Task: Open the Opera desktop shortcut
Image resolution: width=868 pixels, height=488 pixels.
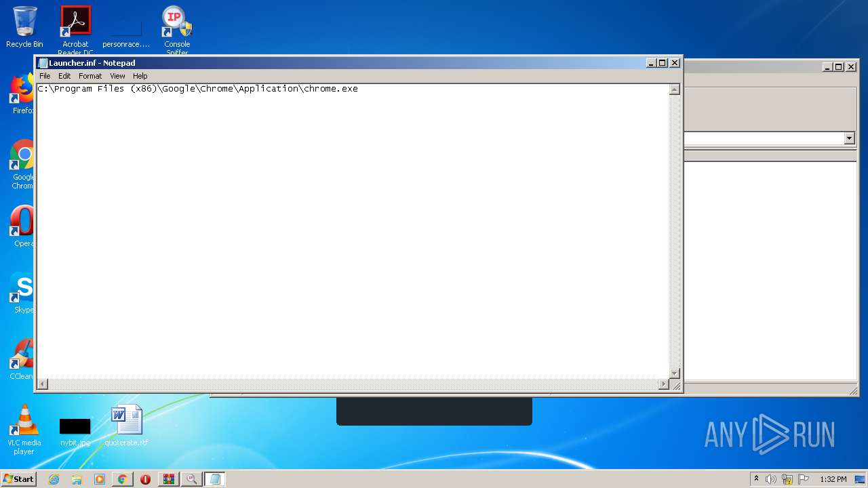Action: (x=22, y=227)
